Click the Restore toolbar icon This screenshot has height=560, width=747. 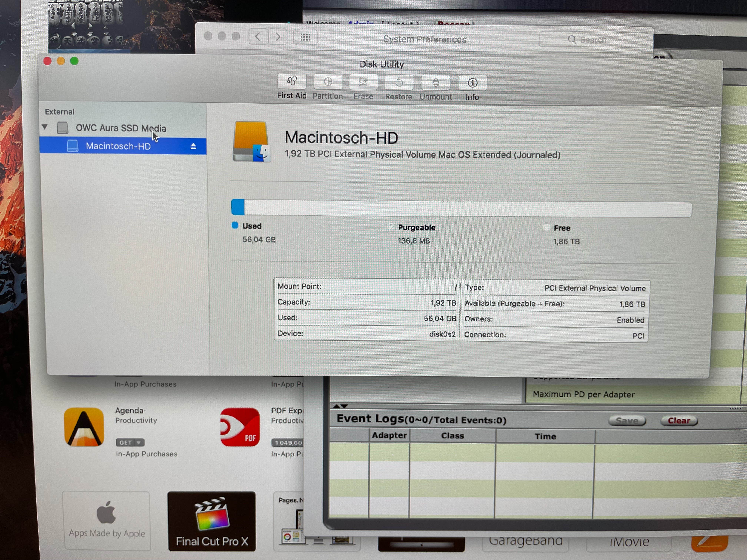point(399,83)
